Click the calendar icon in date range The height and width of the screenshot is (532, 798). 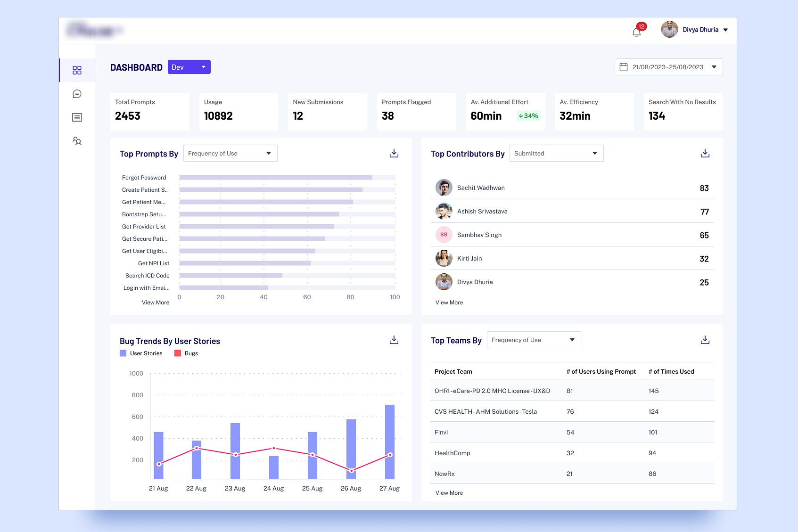(x=623, y=67)
